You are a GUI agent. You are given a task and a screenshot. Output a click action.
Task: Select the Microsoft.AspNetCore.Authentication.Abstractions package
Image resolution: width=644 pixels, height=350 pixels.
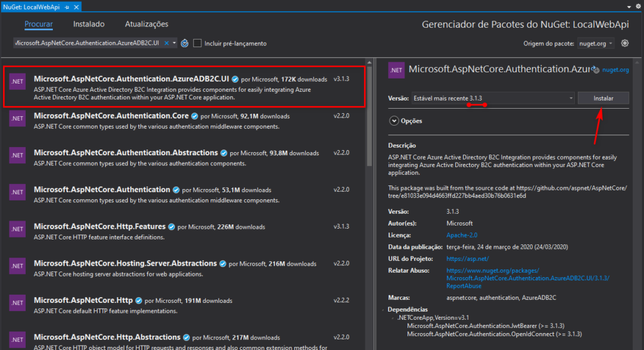click(126, 153)
